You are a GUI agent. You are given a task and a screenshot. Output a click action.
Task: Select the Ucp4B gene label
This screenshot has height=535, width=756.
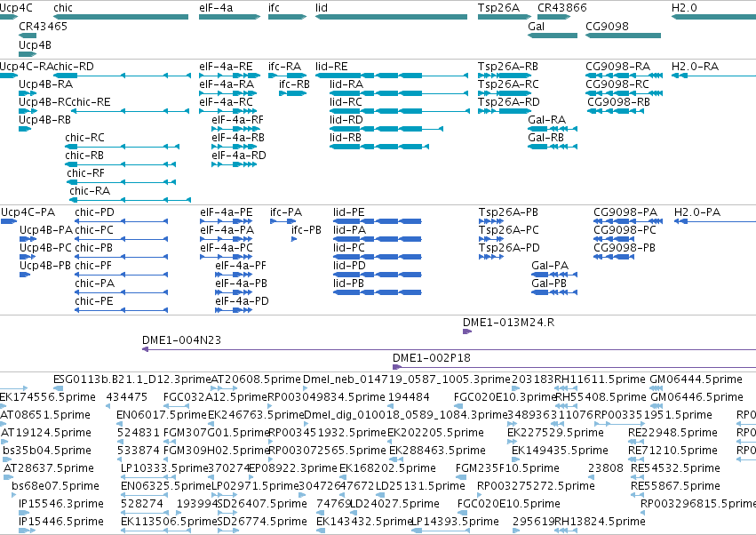pos(35,44)
